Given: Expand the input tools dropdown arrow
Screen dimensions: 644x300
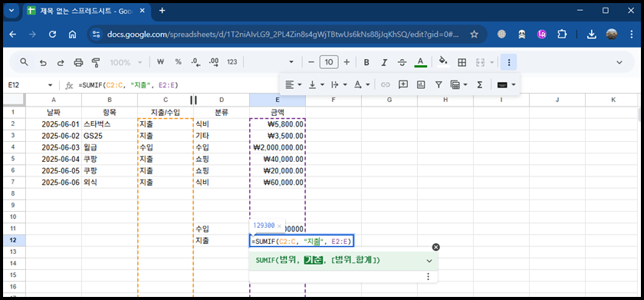Looking at the screenshot, I should [514, 84].
